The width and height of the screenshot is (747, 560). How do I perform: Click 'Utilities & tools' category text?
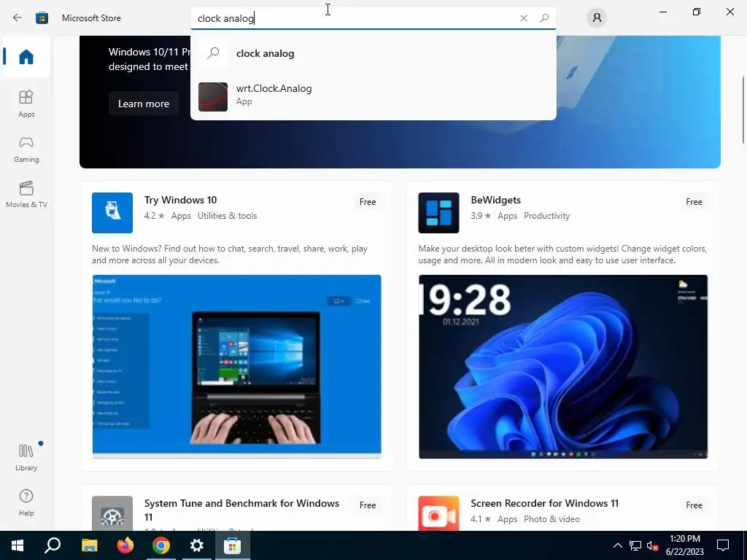pyautogui.click(x=228, y=216)
